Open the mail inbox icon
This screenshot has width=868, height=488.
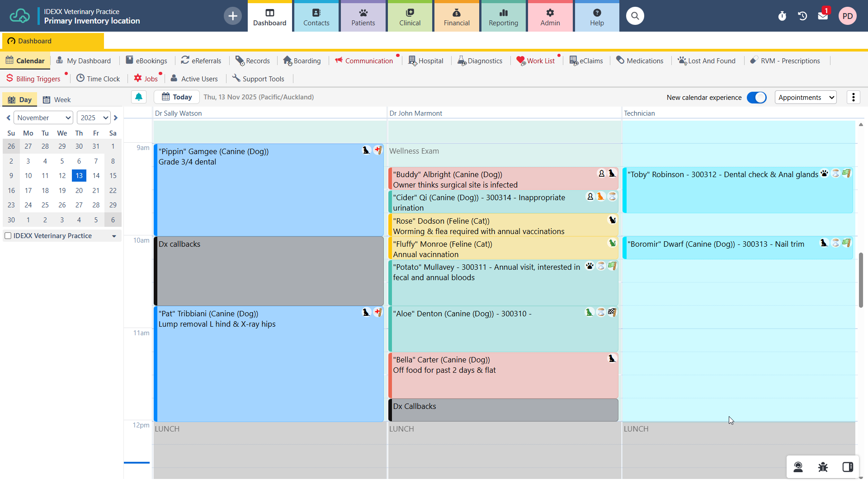pos(823,16)
